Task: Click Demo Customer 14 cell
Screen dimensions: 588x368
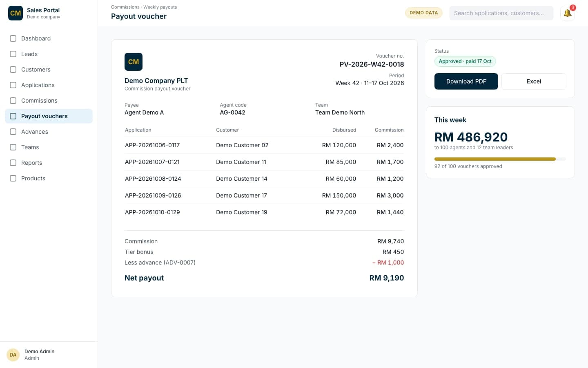Action: point(242,179)
